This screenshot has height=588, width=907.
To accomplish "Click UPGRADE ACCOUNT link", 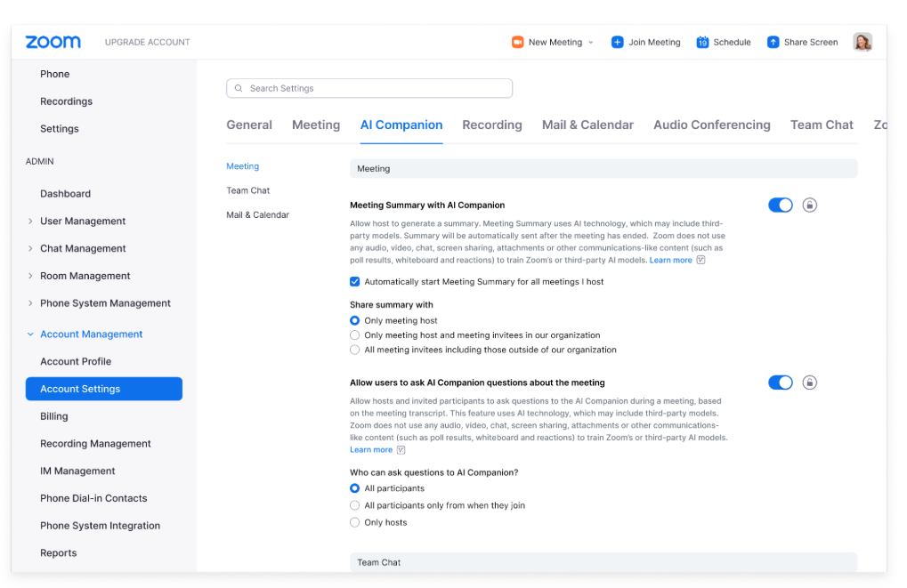I will [147, 42].
